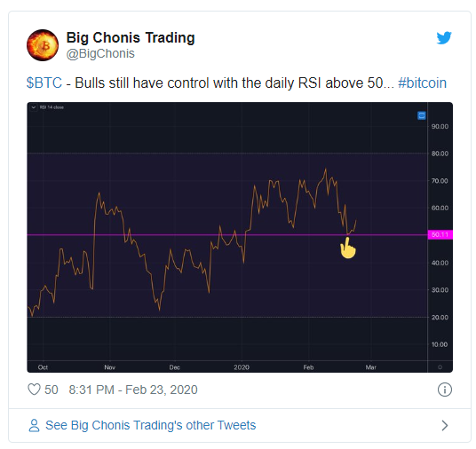The image size is (476, 449).
Task: Like the tweet with the heart icon
Action: click(34, 390)
